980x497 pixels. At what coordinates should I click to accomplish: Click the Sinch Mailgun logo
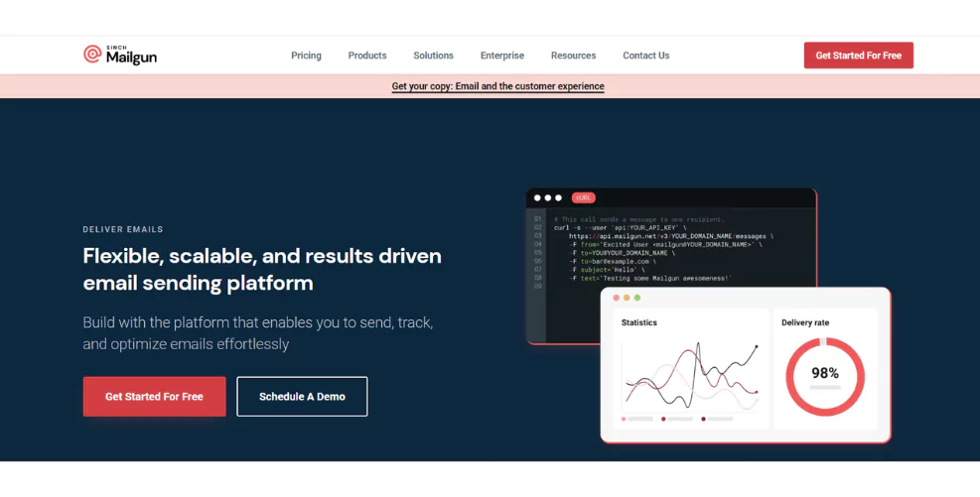pos(120,55)
